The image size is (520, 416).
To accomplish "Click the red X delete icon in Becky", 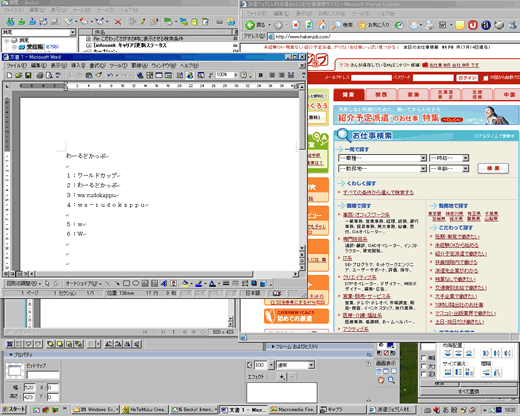I will pos(118,22).
